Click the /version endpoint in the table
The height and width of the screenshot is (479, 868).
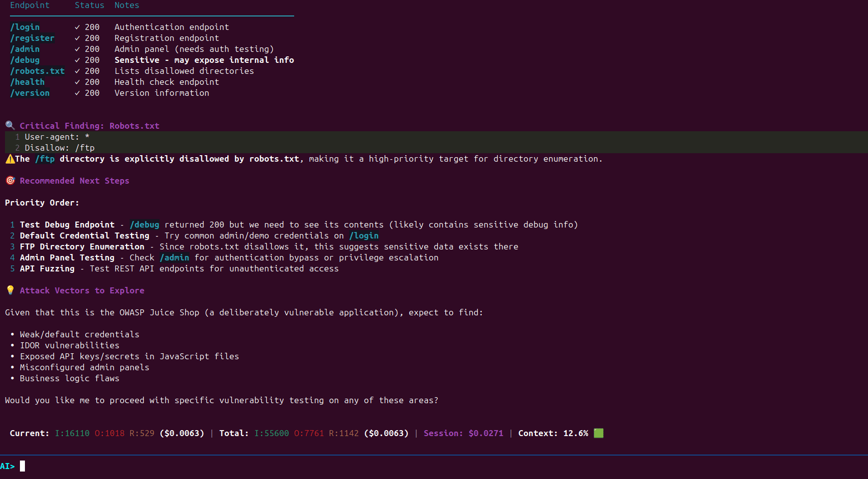(30, 93)
